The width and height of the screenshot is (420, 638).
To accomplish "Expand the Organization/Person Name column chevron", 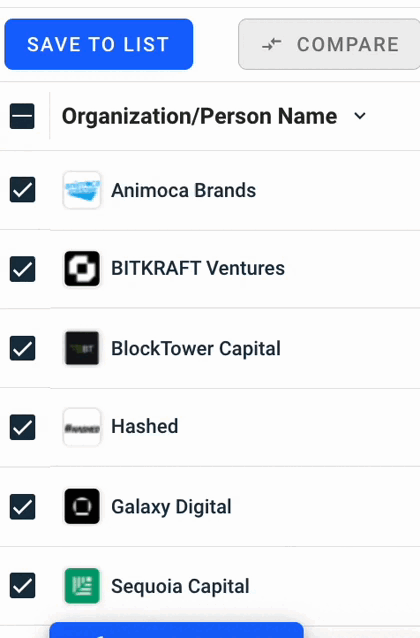I will tap(360, 116).
